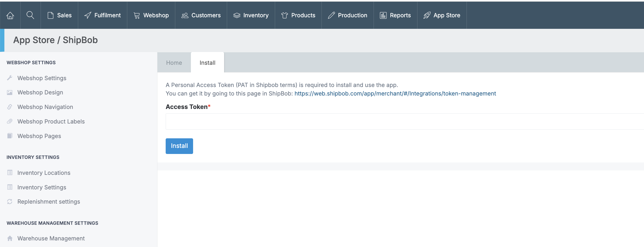Click the blue Install button
The image size is (644, 247).
pyautogui.click(x=179, y=146)
